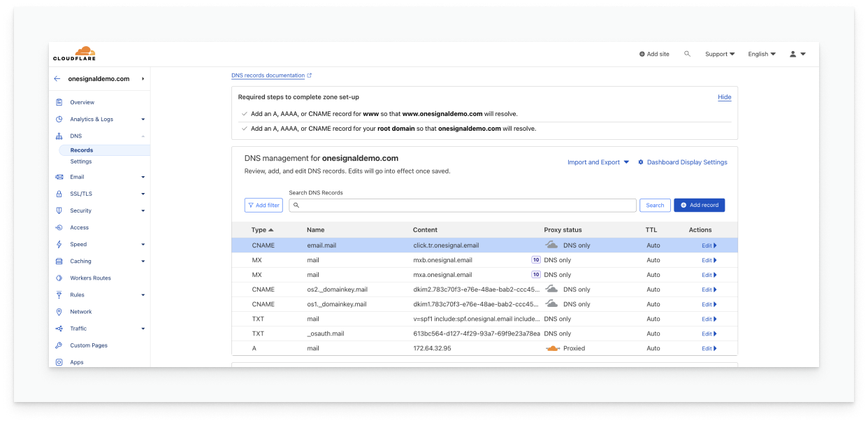Click the Cloudflare logo

pos(75,53)
